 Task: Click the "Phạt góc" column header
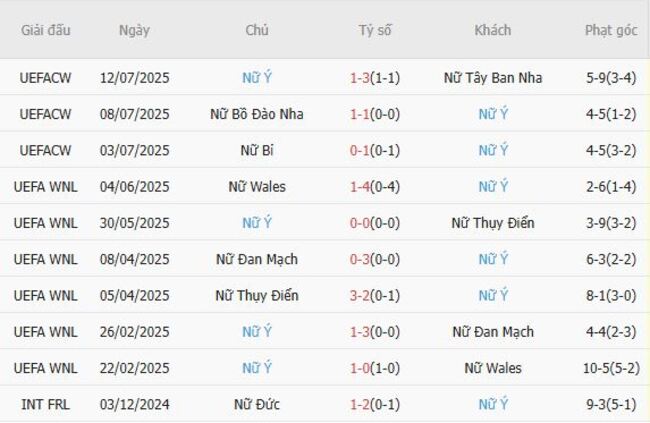coord(611,30)
